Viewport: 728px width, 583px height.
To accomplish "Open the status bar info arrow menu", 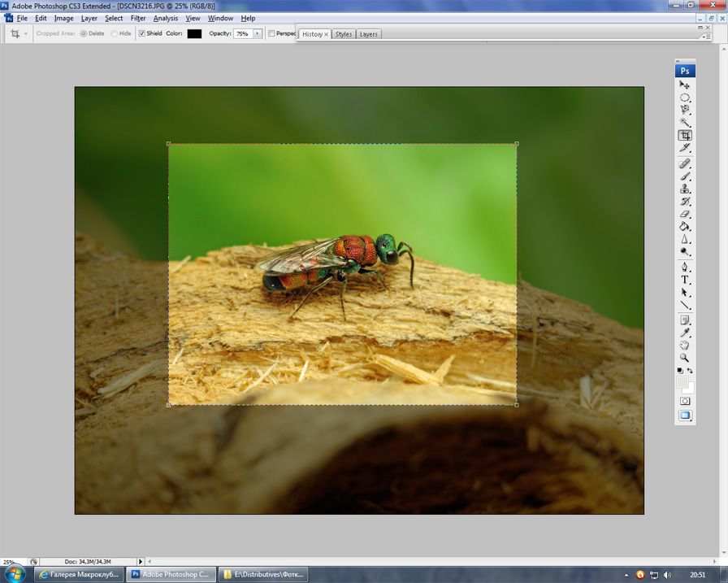I will pos(141,561).
